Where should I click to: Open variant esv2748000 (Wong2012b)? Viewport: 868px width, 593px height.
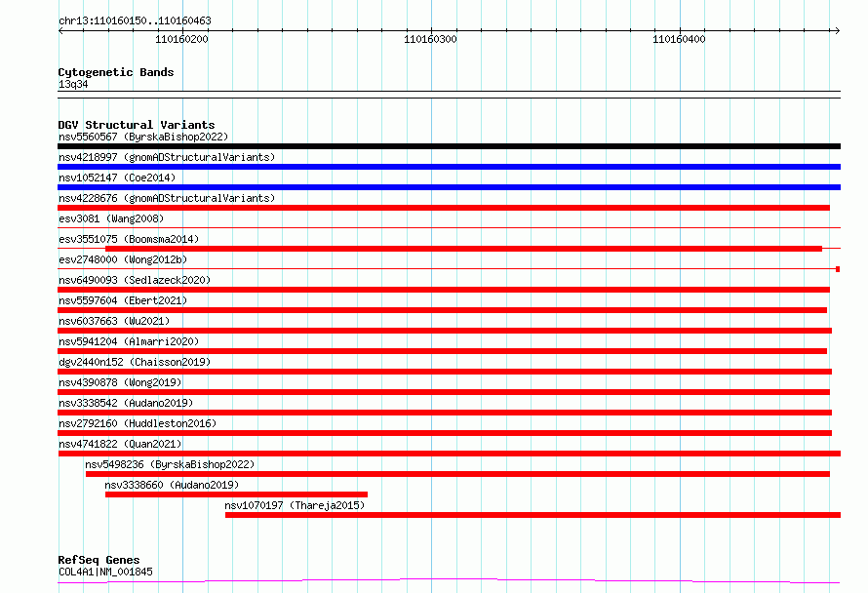[123, 259]
